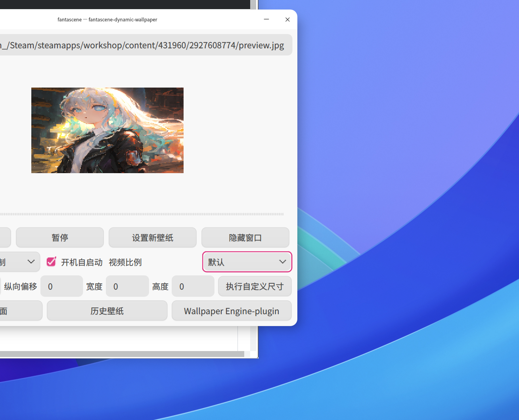Screen dimensions: 519x420
Task: Click 执行自定义尺寸 apply custom size button
Action: pyautogui.click(x=255, y=286)
